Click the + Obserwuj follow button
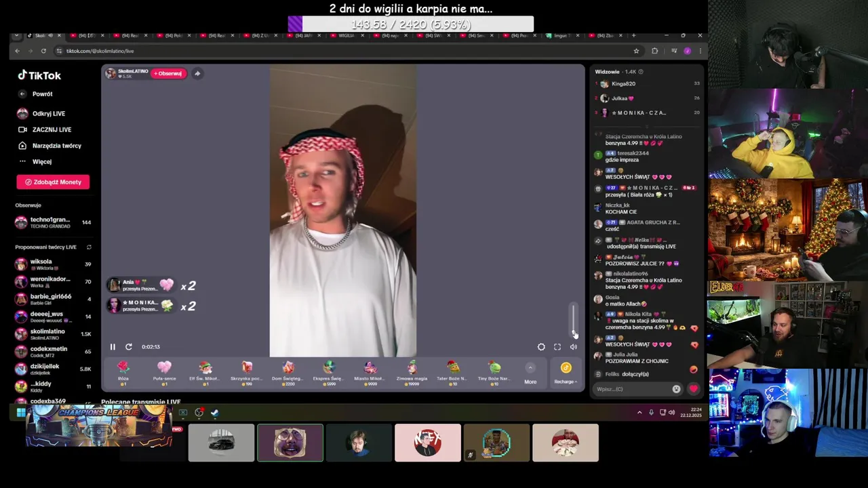Screen dimensions: 868x488 tap(168, 73)
